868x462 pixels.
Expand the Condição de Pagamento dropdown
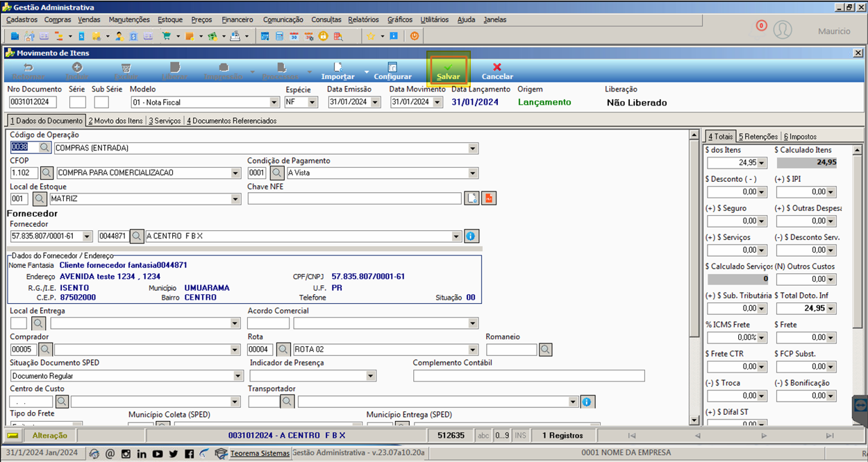pyautogui.click(x=473, y=173)
